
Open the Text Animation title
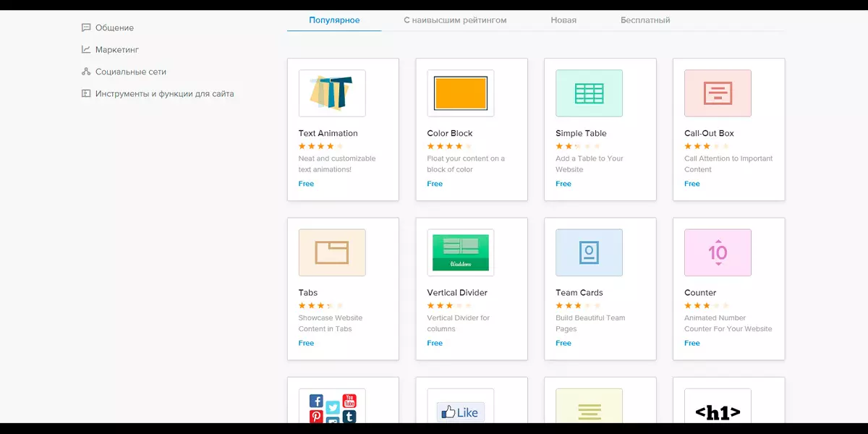[x=328, y=133]
